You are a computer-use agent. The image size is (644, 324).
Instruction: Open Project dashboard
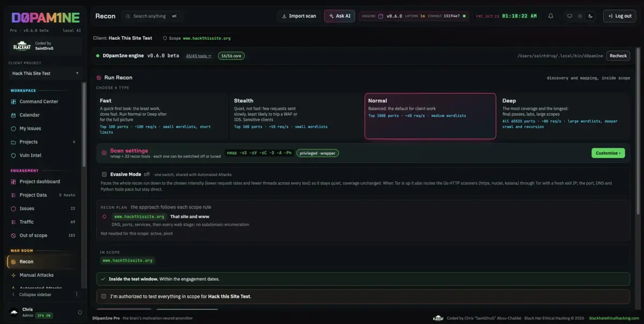click(x=43, y=182)
